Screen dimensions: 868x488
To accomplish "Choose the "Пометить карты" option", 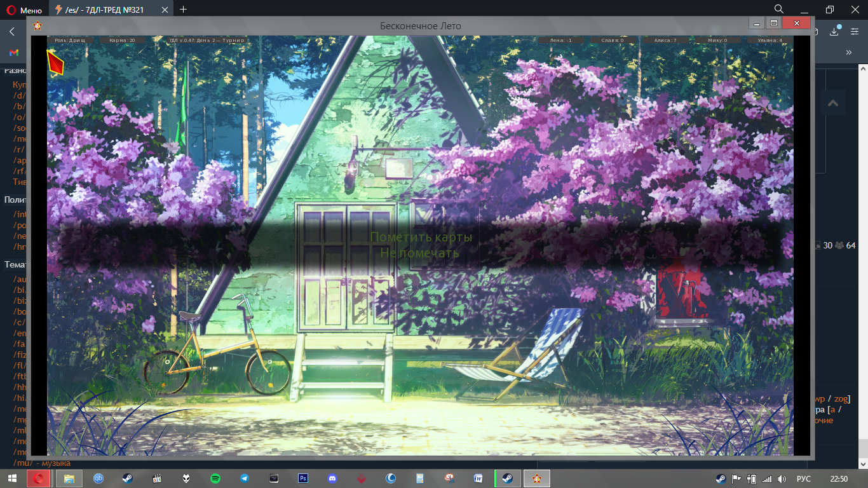I will tap(421, 237).
